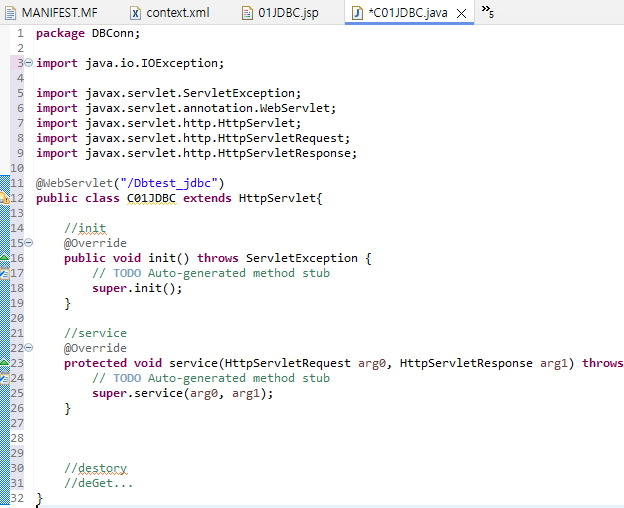Click the 01JDBC.jsp file icon
Screen dimensions: 624x508
pos(247,13)
